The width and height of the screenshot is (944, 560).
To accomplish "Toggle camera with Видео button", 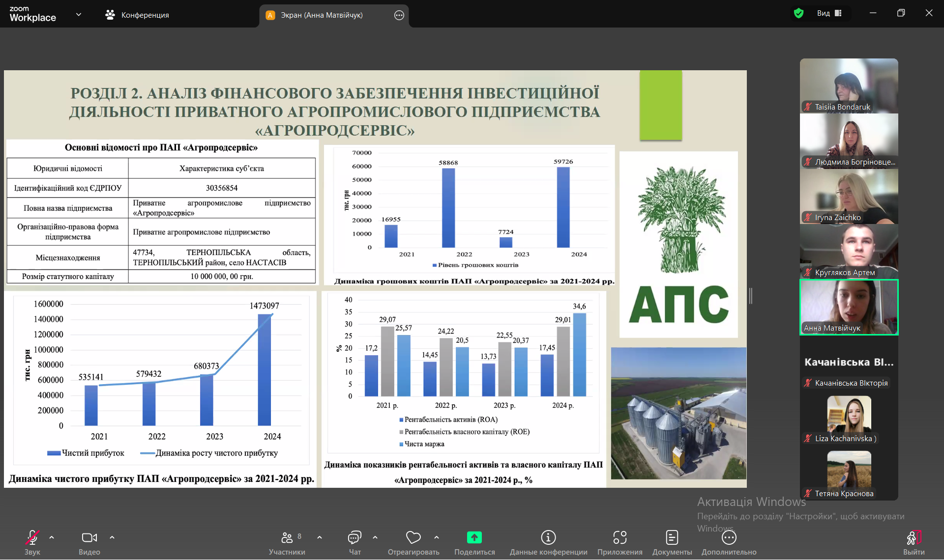I will pyautogui.click(x=89, y=538).
